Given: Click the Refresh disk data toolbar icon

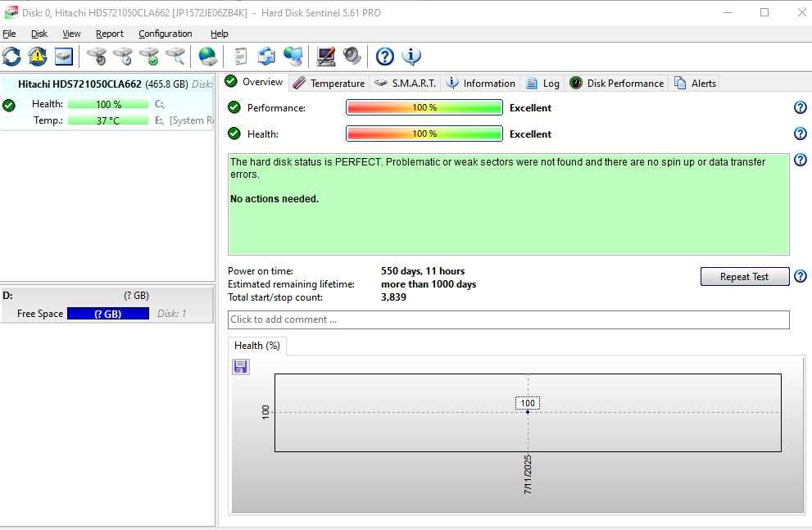Looking at the screenshot, I should tap(12, 57).
